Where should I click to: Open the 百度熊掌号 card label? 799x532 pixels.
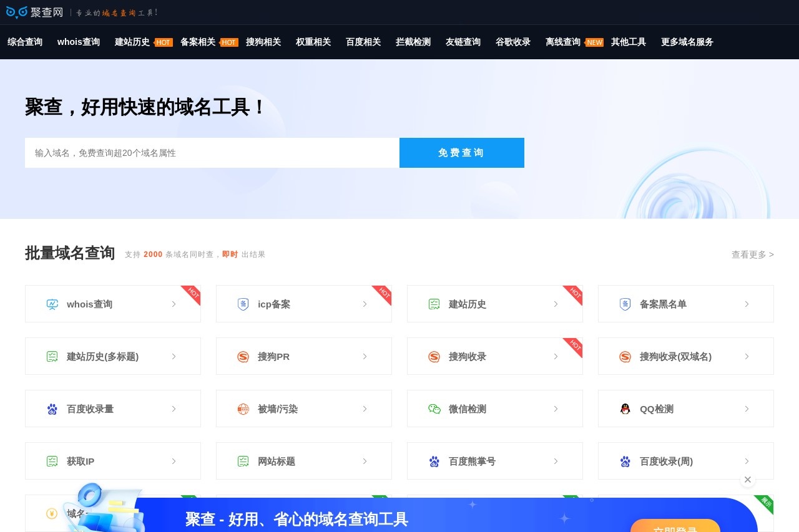click(x=472, y=462)
